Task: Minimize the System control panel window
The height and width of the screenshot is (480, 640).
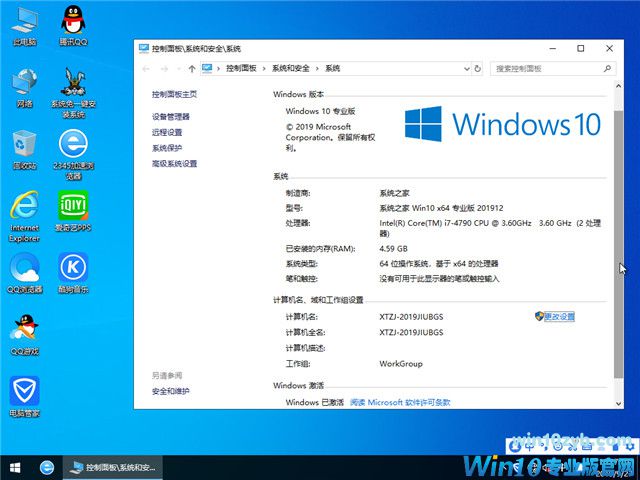Action: click(x=553, y=48)
